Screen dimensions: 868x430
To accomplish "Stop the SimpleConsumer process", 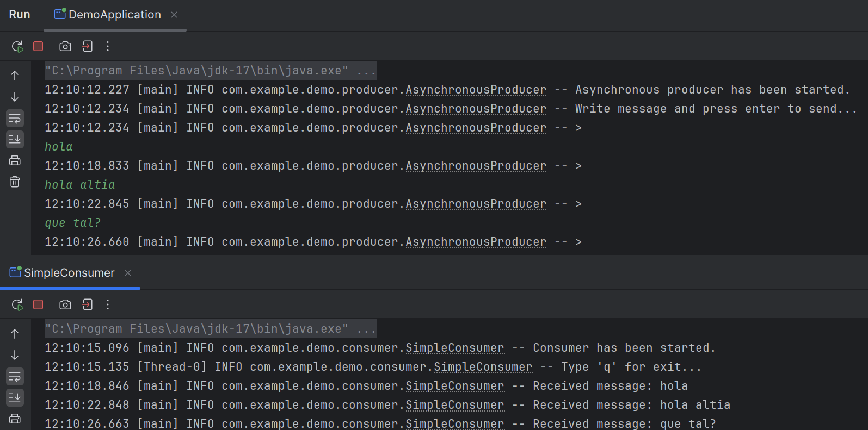I will [38, 304].
